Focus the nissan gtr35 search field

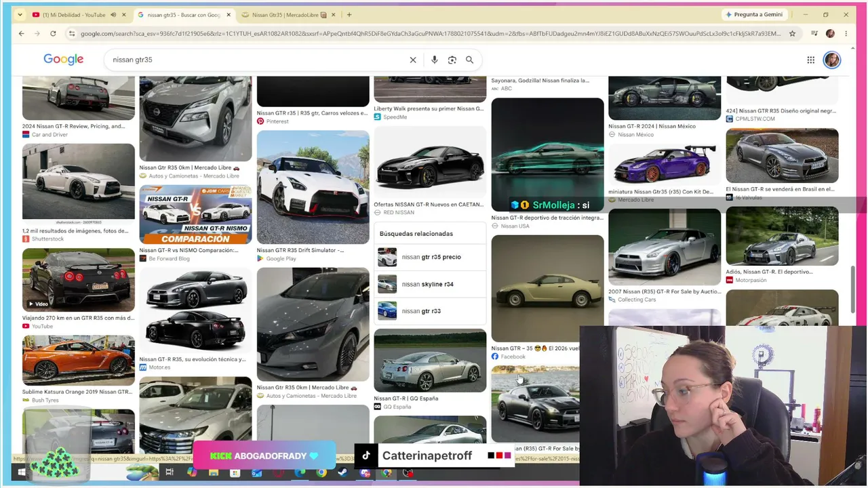pos(258,60)
